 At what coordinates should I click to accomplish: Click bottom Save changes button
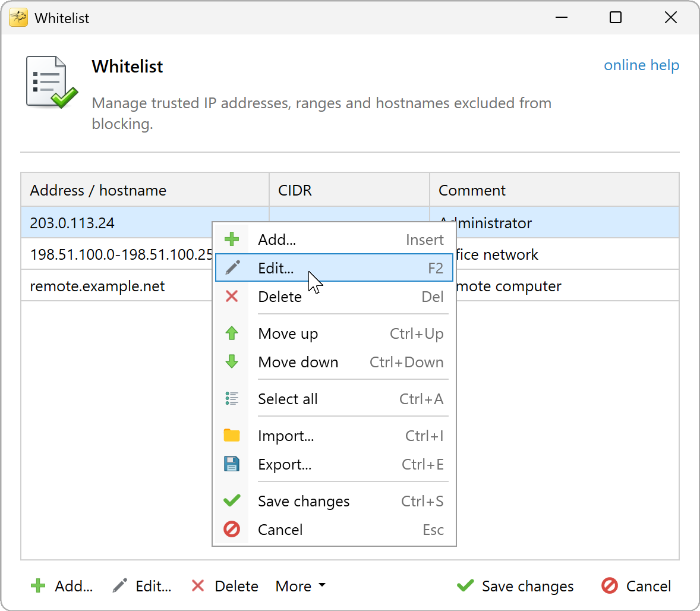515,585
